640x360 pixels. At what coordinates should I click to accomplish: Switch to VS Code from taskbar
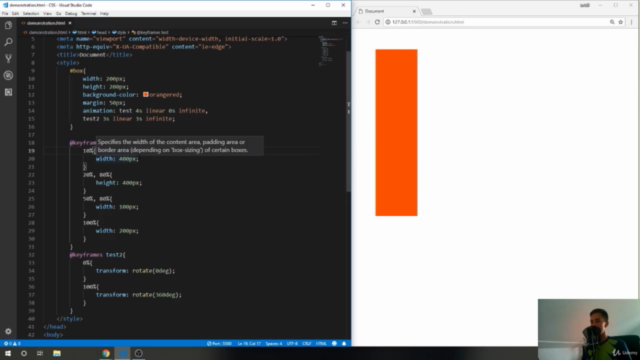[x=122, y=353]
